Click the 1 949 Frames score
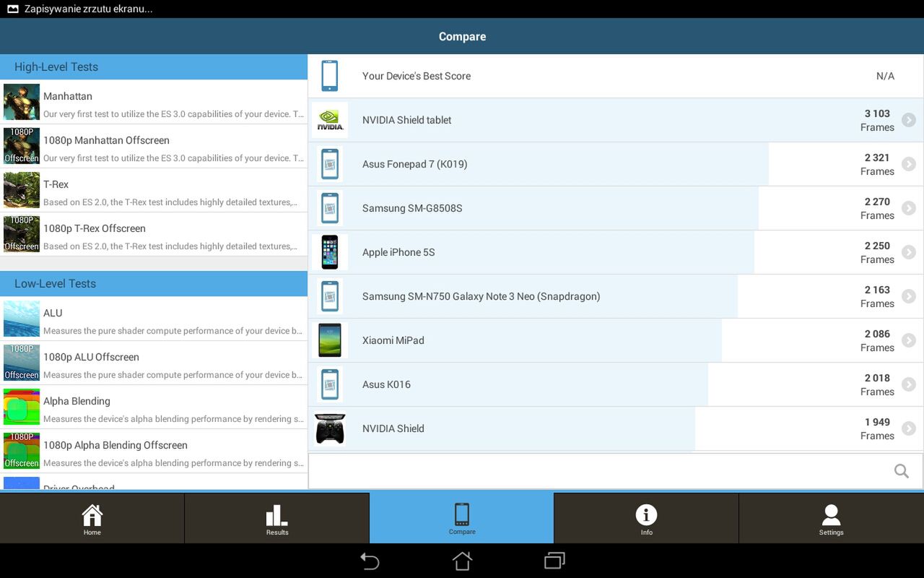Screen dimensions: 924x578 coord(877,428)
